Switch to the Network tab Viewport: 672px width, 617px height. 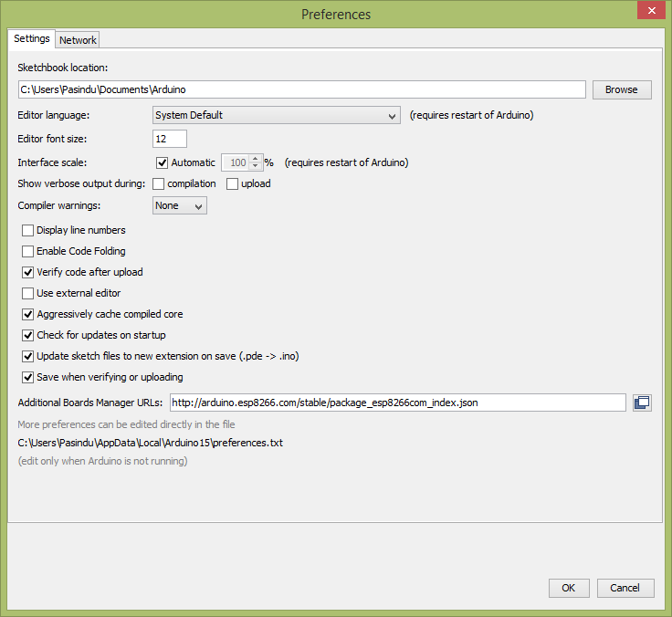click(x=78, y=40)
